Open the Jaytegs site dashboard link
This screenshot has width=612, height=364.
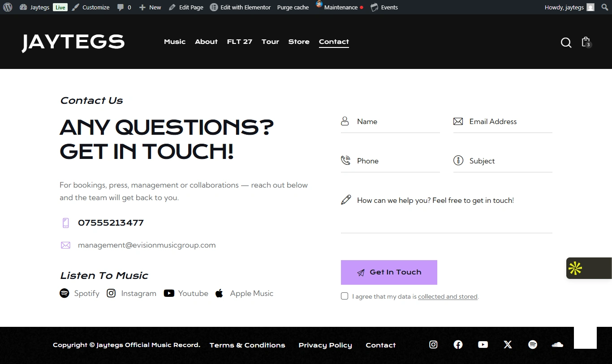(x=34, y=7)
